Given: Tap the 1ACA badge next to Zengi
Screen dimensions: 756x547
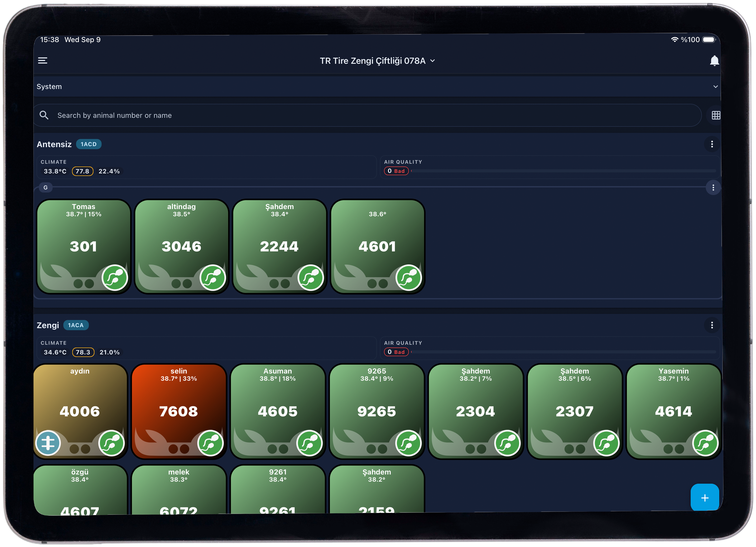Looking at the screenshot, I should (x=76, y=325).
